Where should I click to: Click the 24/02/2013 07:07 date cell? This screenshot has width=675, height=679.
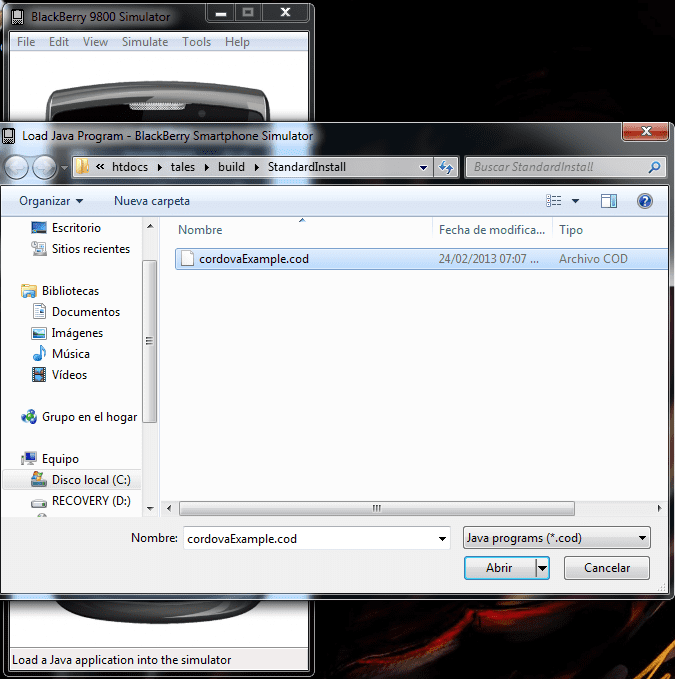coord(488,259)
